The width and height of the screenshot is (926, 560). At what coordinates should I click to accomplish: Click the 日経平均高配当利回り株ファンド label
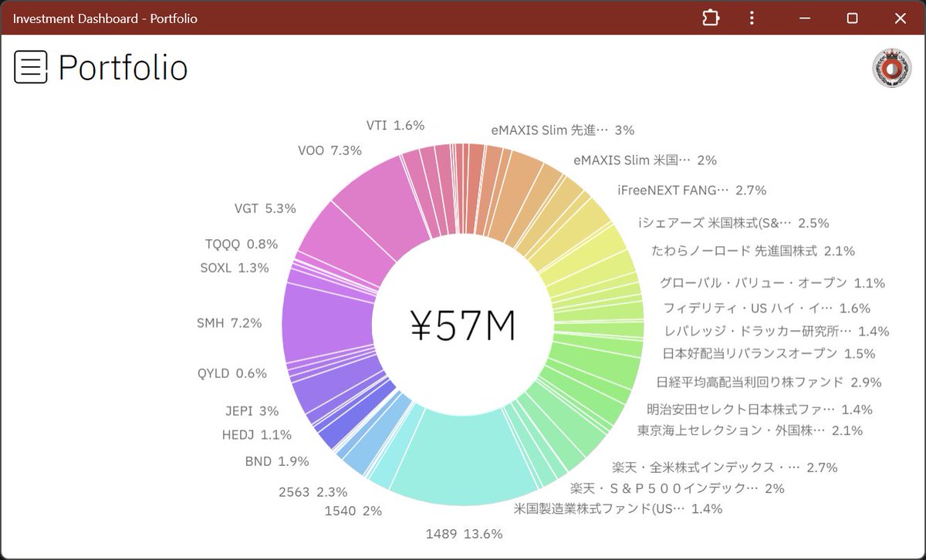768,382
